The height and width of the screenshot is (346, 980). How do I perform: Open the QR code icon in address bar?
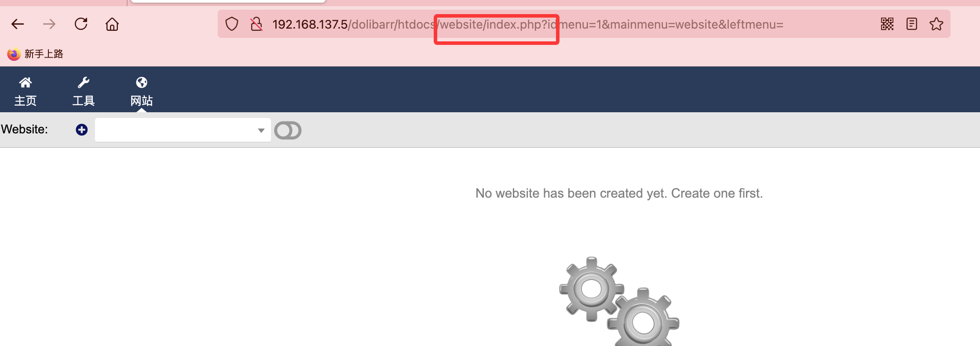pos(887,24)
